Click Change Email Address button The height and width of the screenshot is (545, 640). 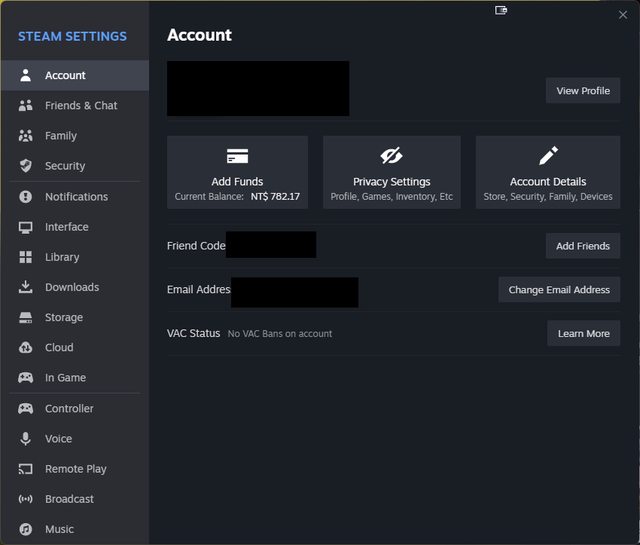coord(559,290)
